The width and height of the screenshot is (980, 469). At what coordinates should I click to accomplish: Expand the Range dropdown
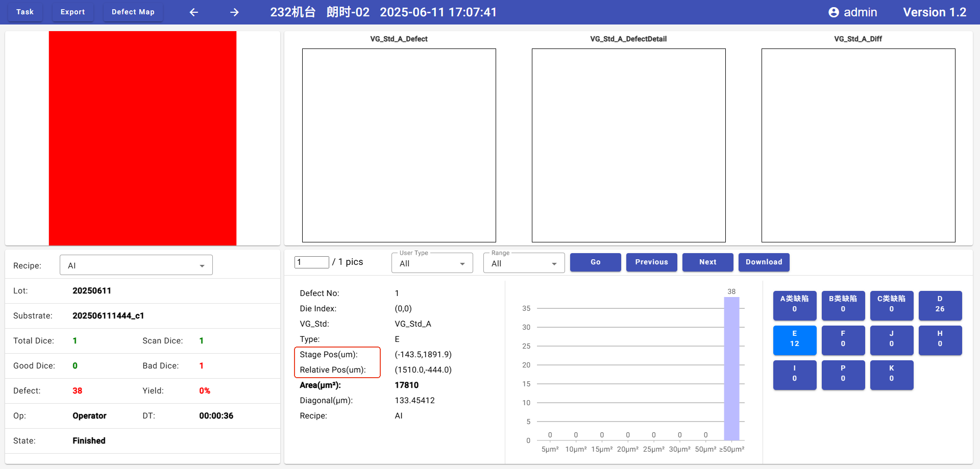click(x=524, y=263)
